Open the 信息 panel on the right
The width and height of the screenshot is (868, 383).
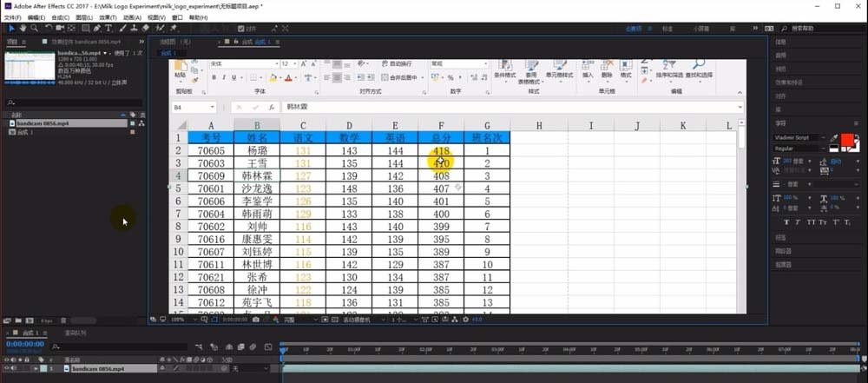pyautogui.click(x=780, y=42)
